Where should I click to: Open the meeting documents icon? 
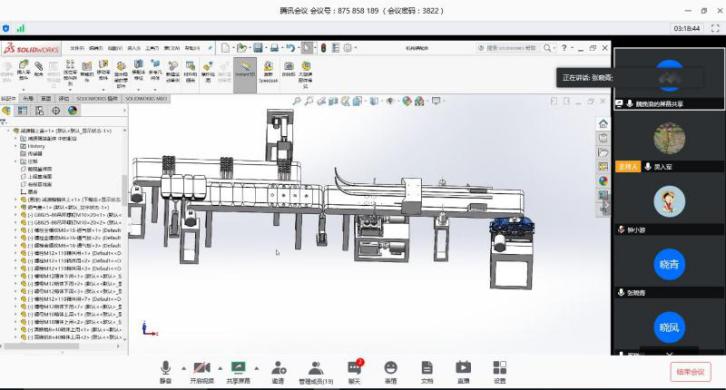[x=427, y=372]
